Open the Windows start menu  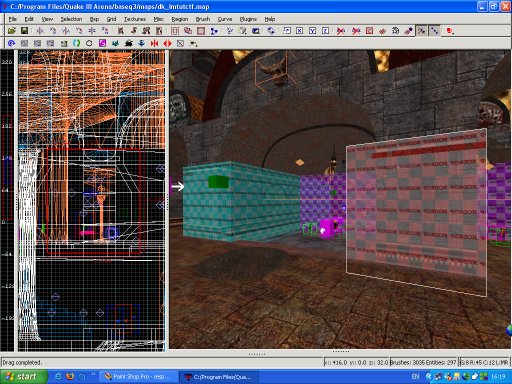tap(23, 377)
